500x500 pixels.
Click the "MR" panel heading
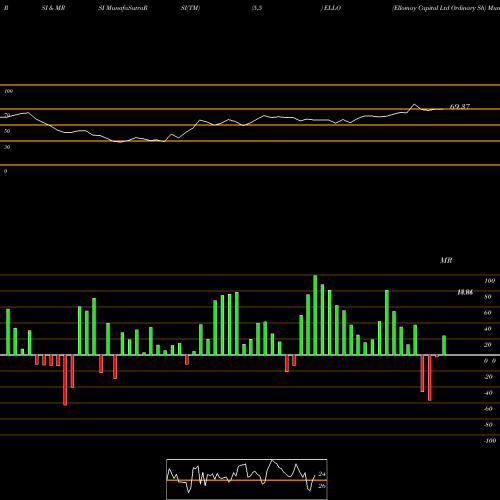tap(446, 260)
